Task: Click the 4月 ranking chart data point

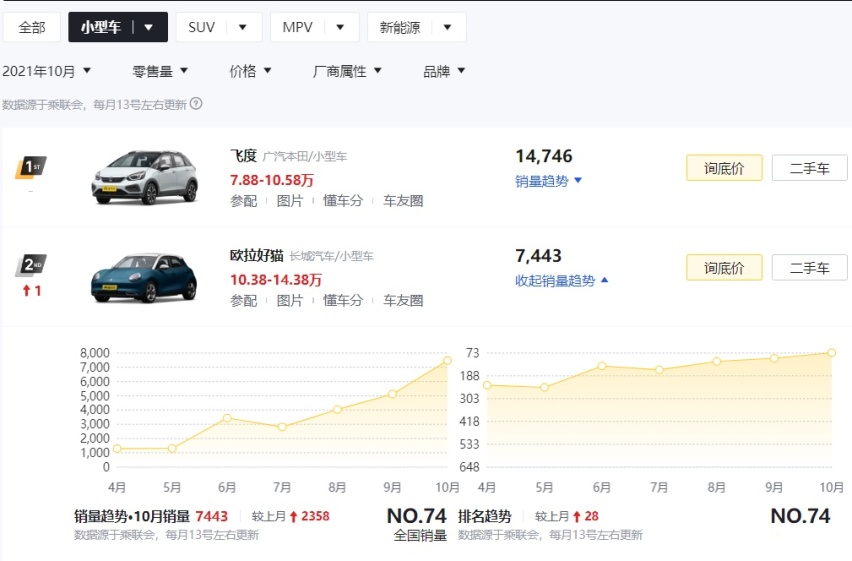Action: point(487,385)
